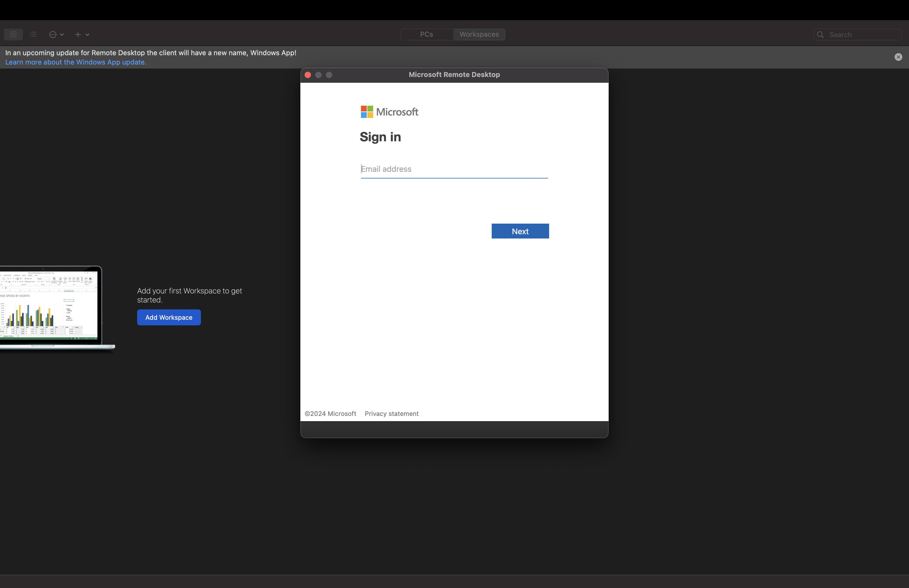
Task: Click the Microsoft logo
Action: coord(390,112)
